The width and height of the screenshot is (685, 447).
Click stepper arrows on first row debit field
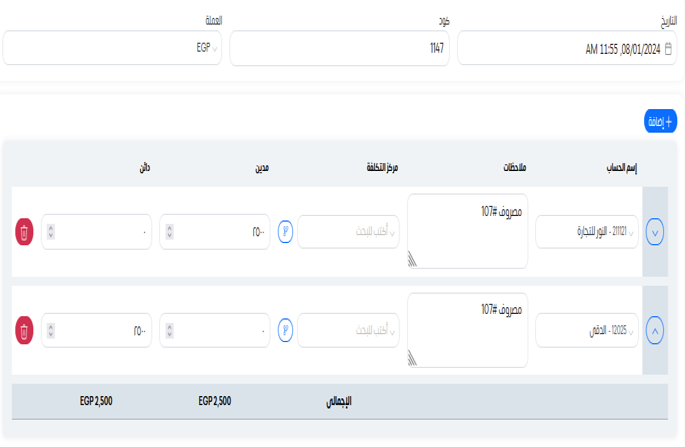pos(170,232)
